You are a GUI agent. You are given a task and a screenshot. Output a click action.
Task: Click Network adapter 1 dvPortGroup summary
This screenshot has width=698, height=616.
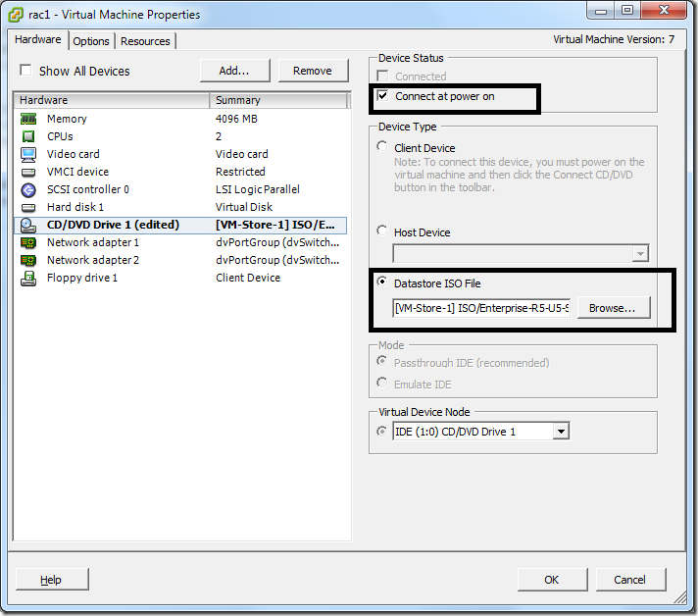pos(277,242)
